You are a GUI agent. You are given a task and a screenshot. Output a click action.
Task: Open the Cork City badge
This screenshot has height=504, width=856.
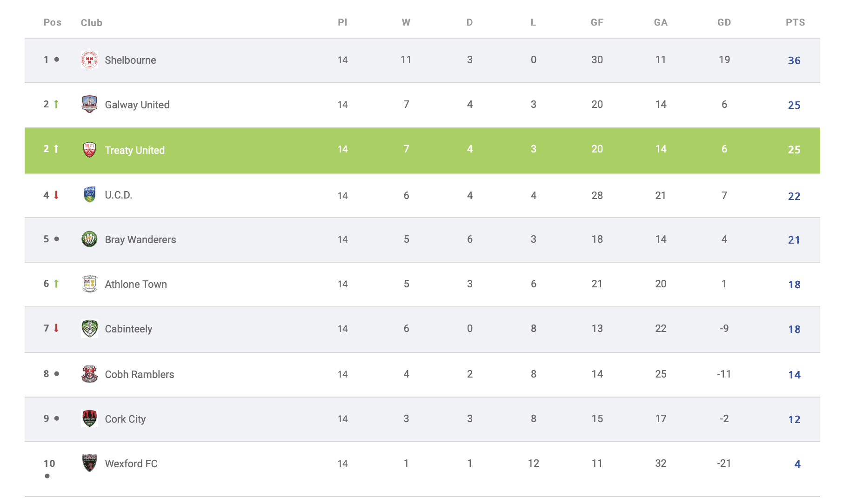[89, 419]
